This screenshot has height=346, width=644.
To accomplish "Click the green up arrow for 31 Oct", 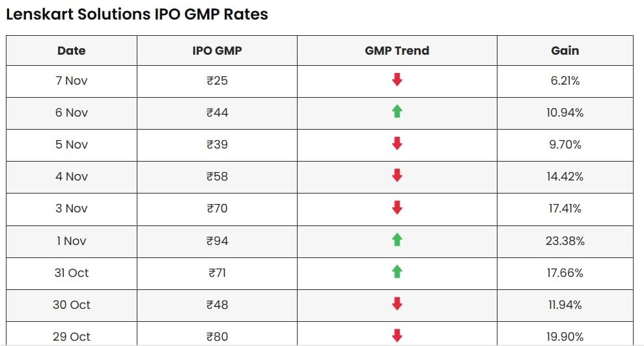I will pyautogui.click(x=397, y=272).
